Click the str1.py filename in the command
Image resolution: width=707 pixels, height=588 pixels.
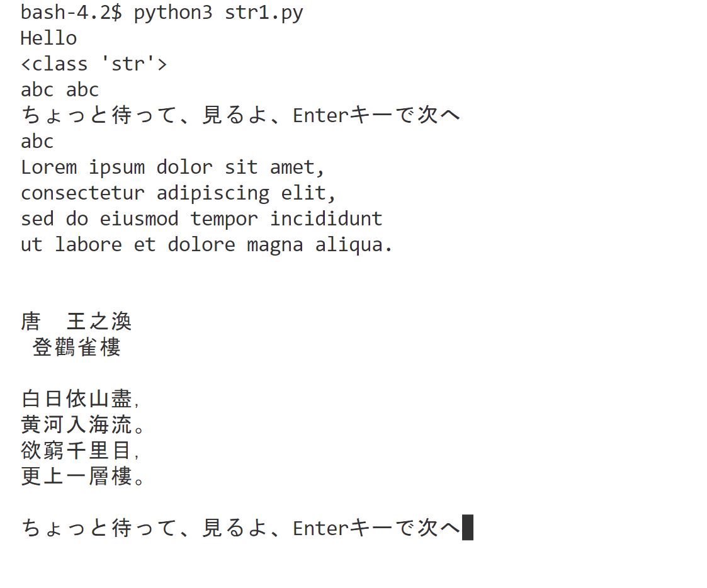coord(264,13)
